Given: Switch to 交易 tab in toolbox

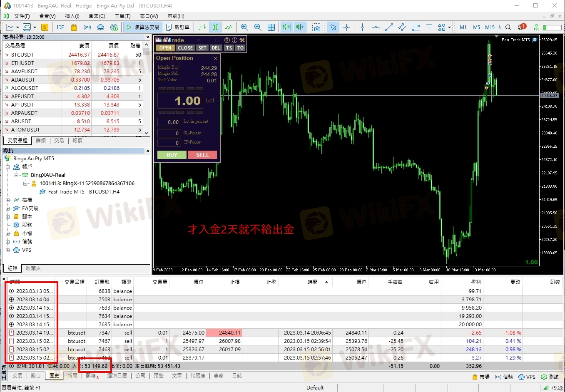Looking at the screenshot, I should tap(17, 376).
